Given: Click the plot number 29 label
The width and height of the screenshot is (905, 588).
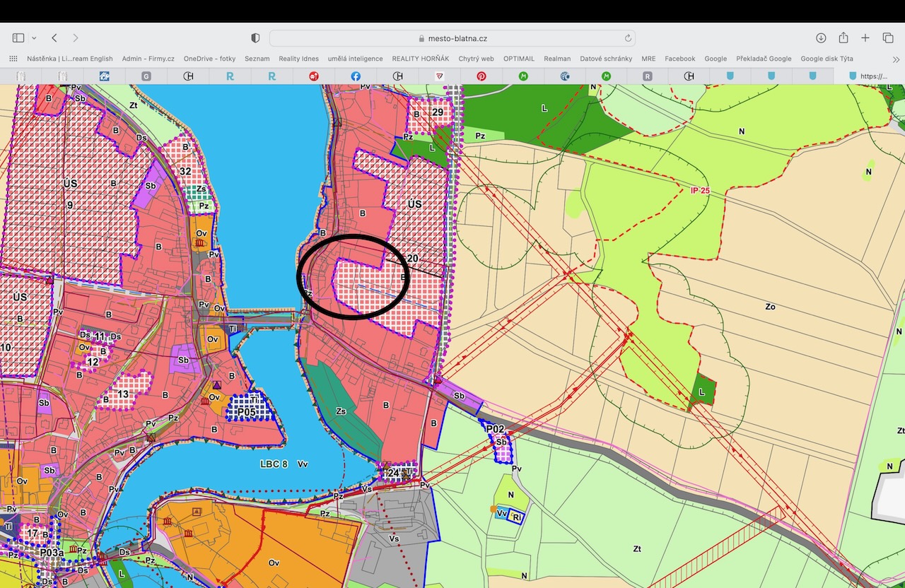Looking at the screenshot, I should (438, 112).
